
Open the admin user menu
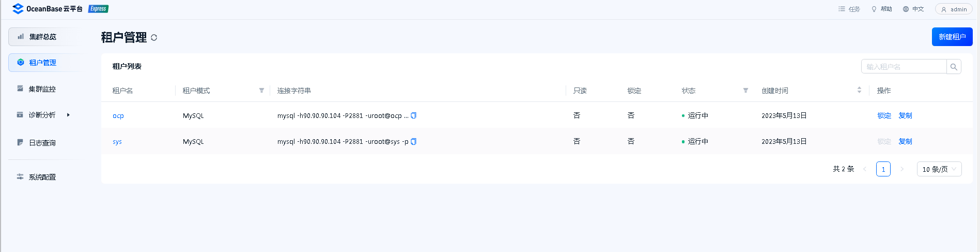(954, 9)
